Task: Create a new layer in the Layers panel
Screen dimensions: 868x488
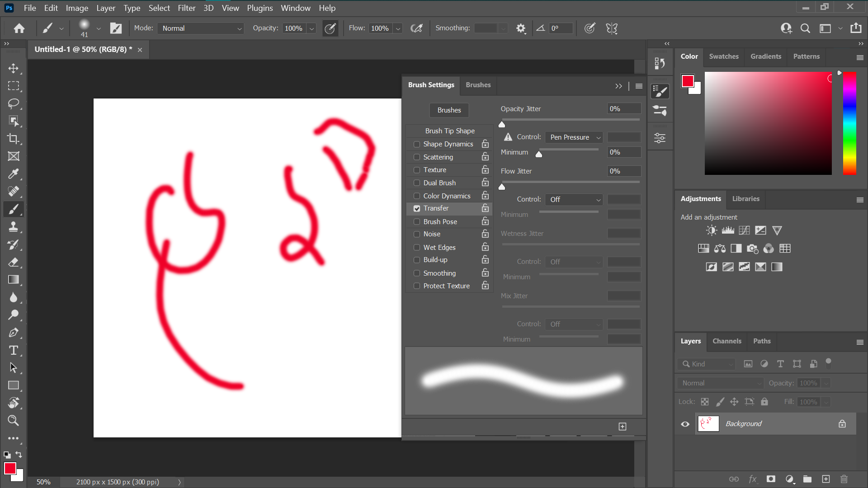Action: tap(826, 479)
